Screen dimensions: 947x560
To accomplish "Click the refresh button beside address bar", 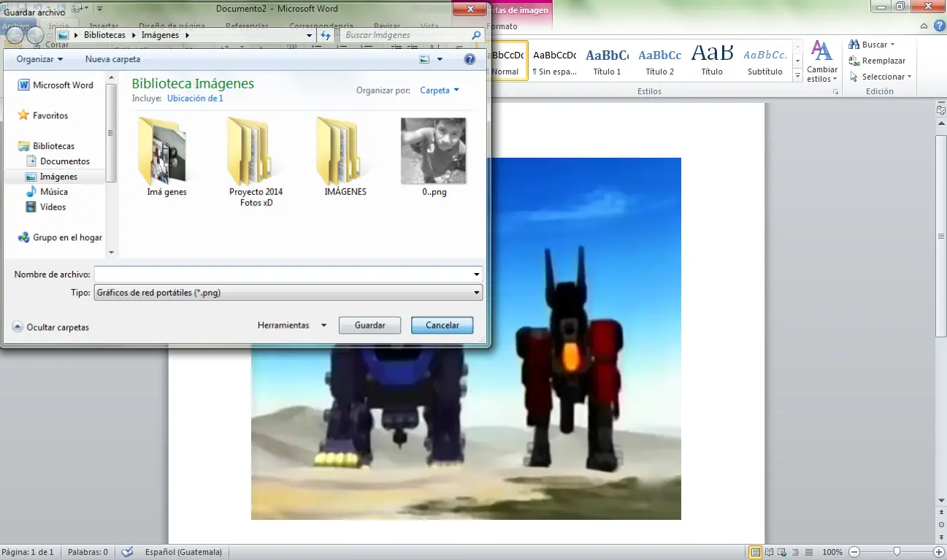I will [x=326, y=35].
